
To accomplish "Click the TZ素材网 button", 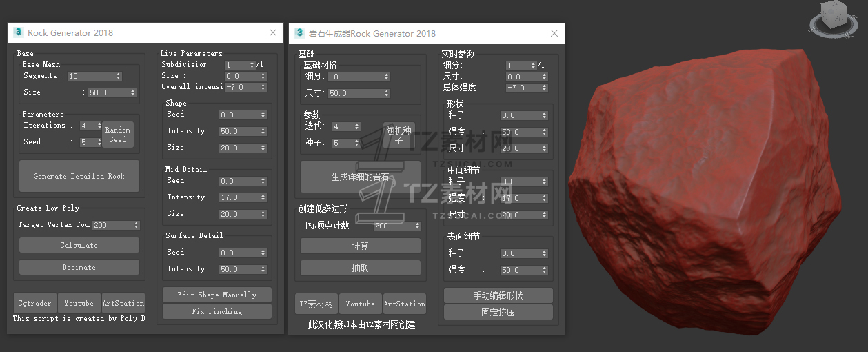I will [316, 304].
